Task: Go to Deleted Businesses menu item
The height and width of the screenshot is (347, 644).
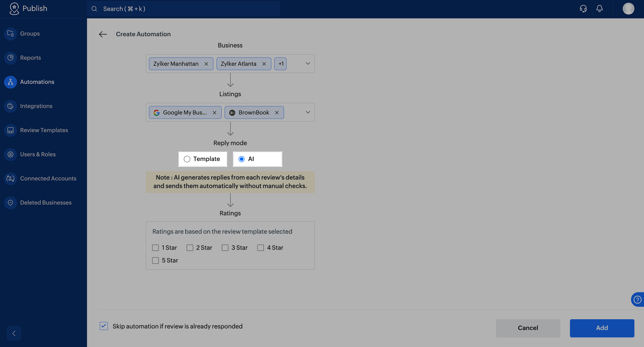Action: 46,203
